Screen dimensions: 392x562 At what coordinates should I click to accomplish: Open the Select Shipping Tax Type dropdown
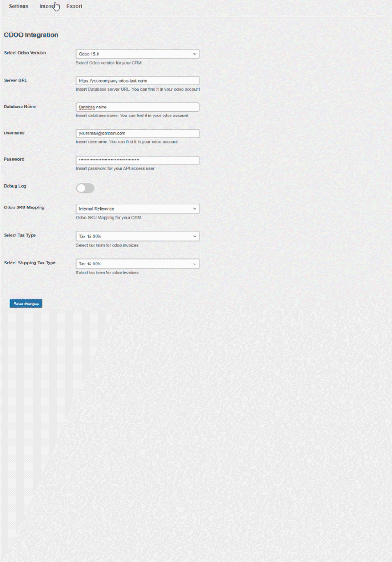[x=138, y=264]
